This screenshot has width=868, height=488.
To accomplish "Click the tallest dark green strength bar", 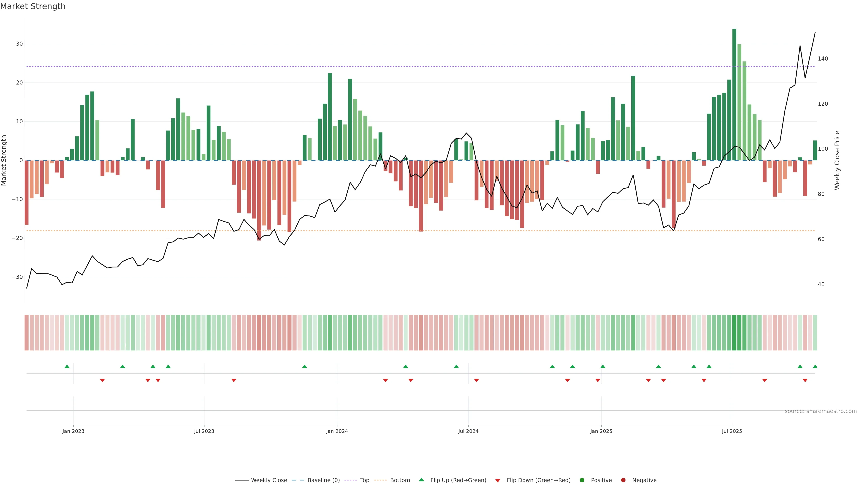I will click(x=734, y=94).
